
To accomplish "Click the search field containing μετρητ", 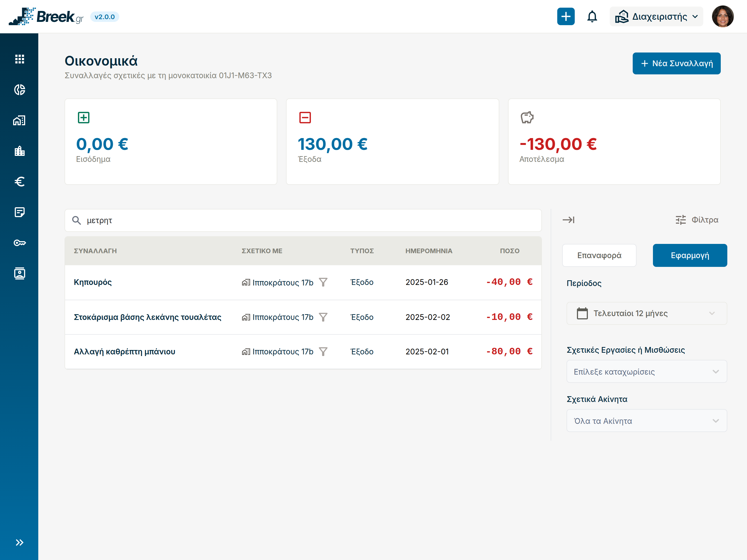I will [303, 221].
